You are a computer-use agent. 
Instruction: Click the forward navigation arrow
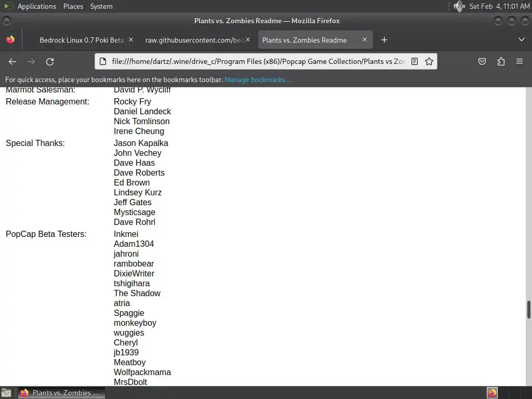(31, 61)
